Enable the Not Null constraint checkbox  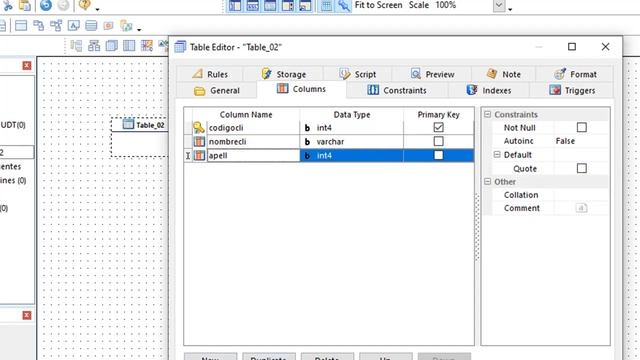point(582,127)
